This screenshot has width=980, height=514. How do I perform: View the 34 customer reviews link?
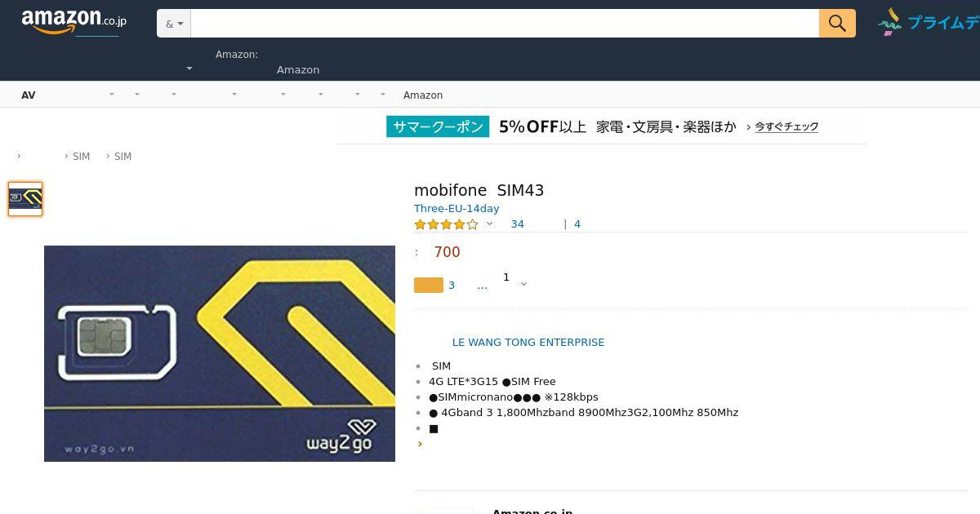point(518,224)
